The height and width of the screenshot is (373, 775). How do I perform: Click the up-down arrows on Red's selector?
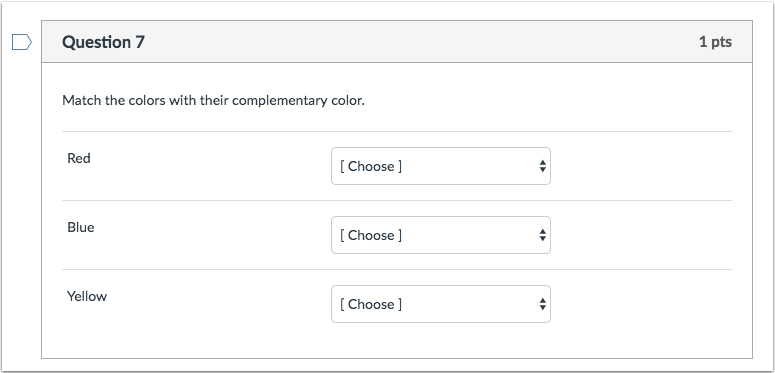coord(543,166)
